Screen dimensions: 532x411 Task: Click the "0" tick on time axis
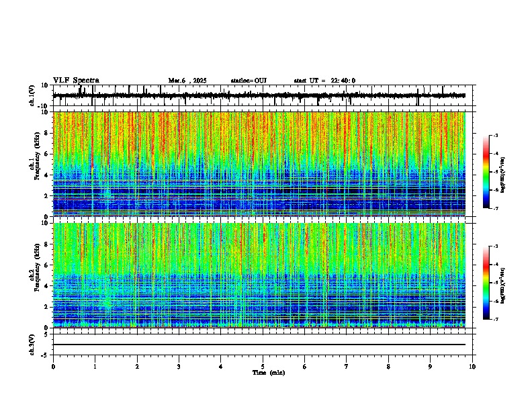click(53, 367)
